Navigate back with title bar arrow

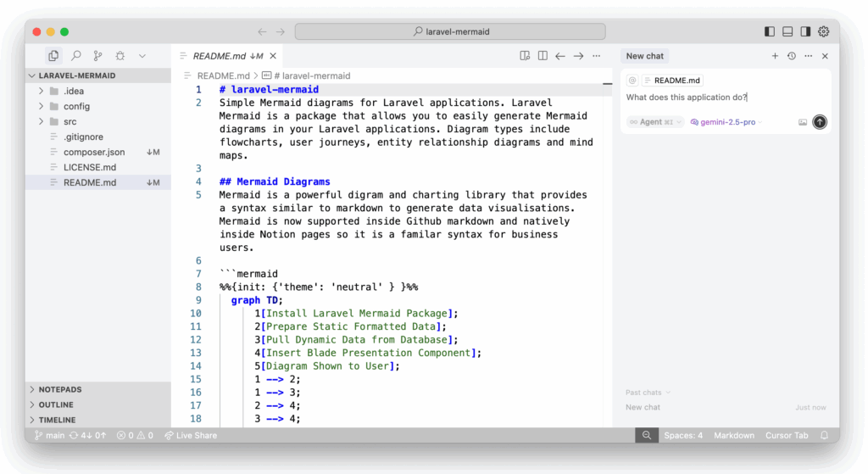tap(262, 32)
